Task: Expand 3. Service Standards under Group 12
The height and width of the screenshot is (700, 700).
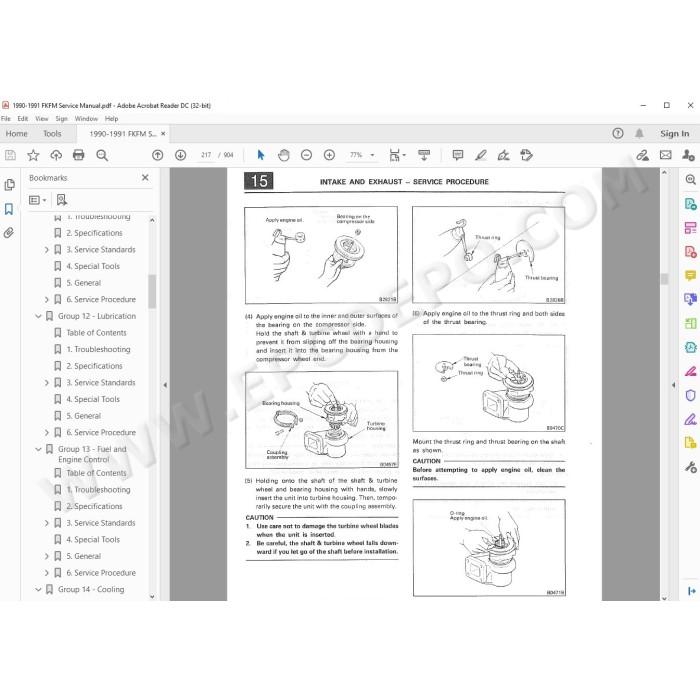Action: [47, 383]
